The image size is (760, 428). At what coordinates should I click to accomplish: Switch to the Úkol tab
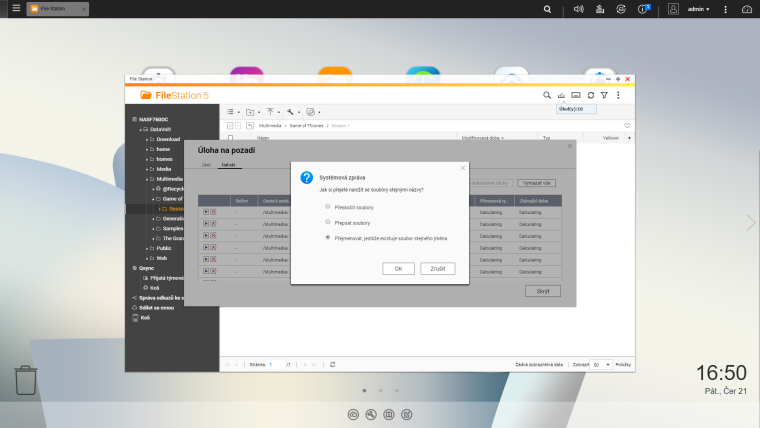coord(206,165)
